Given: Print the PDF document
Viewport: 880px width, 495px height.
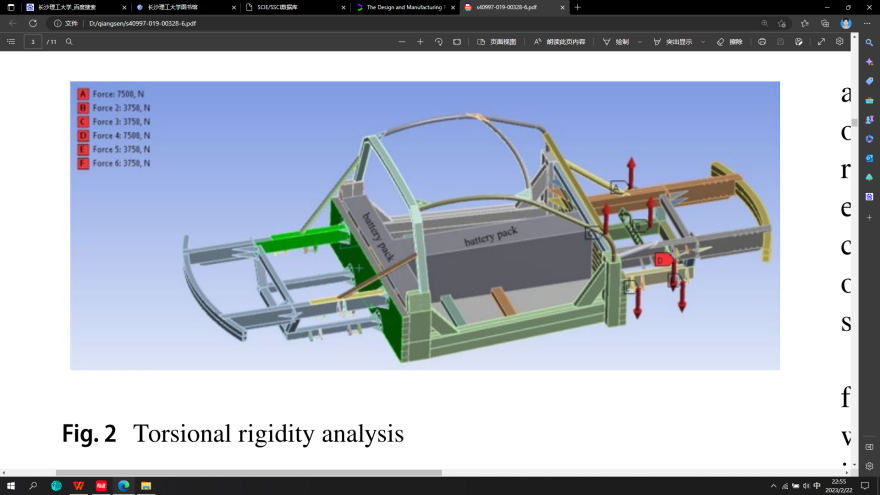Looking at the screenshot, I should 762,42.
